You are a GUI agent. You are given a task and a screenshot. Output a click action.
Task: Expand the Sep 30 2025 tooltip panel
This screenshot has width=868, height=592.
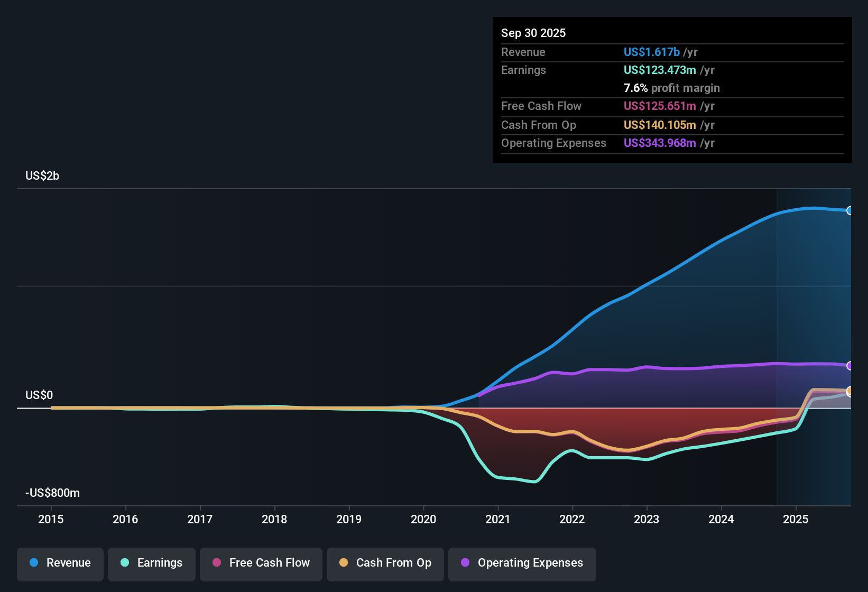(x=671, y=33)
